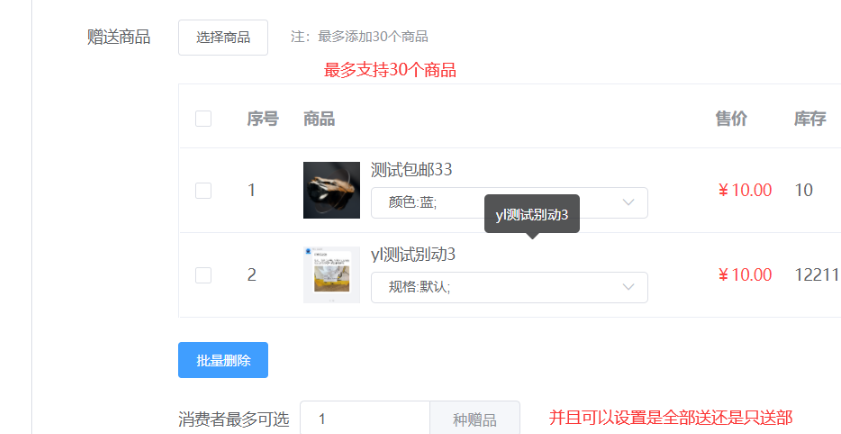Toggle the select-all checkbox in table header
The image size is (841, 434).
[203, 119]
